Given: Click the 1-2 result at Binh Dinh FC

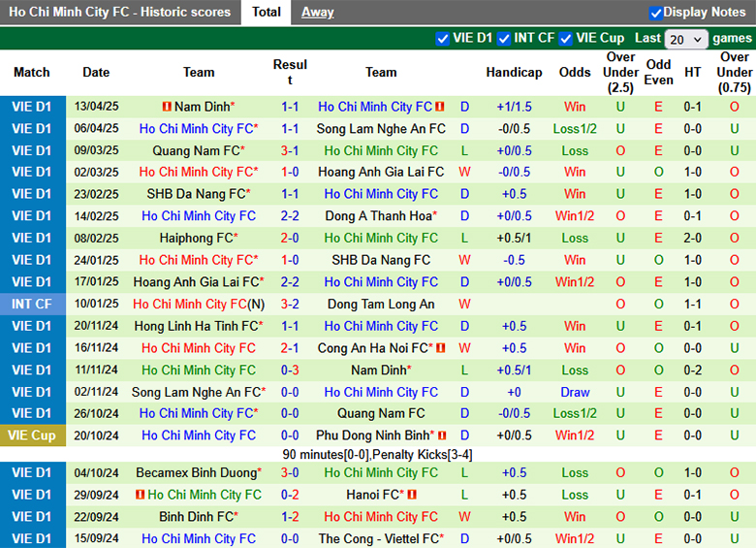Looking at the screenshot, I should point(290,517).
